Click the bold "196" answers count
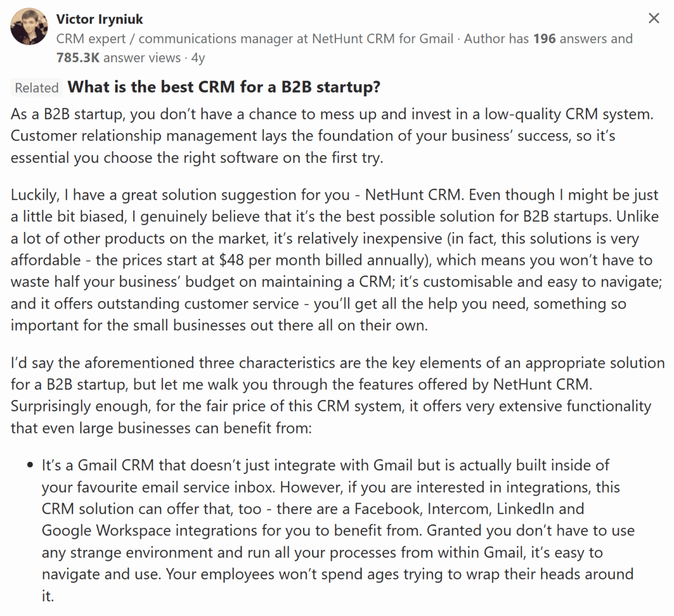 coord(544,39)
